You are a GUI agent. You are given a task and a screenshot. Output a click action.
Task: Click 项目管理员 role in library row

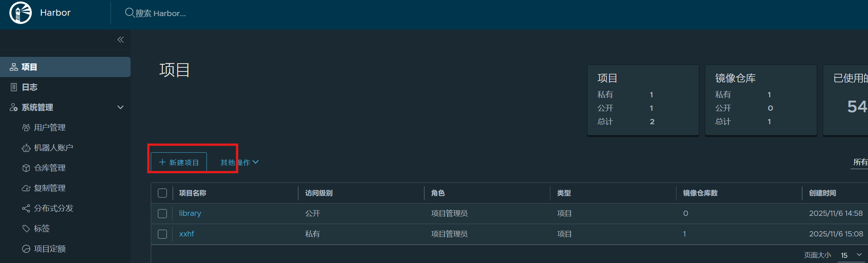pos(449,213)
